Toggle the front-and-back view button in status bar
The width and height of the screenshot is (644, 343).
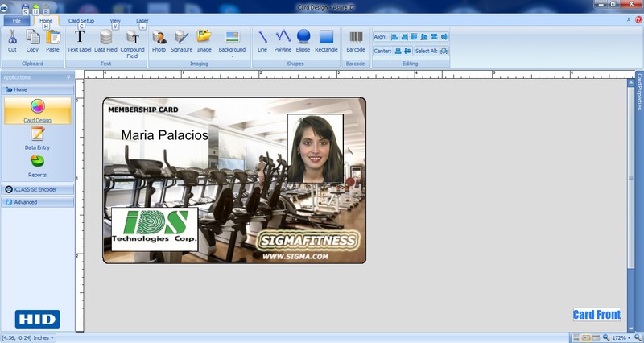576,338
